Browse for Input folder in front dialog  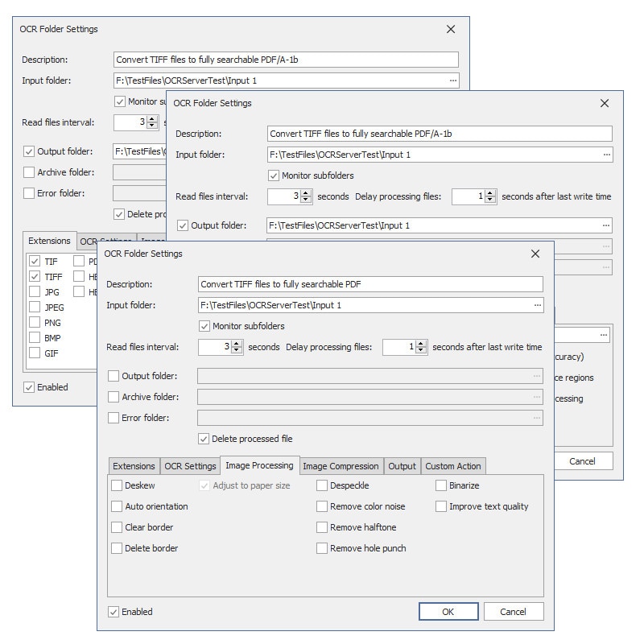point(537,305)
